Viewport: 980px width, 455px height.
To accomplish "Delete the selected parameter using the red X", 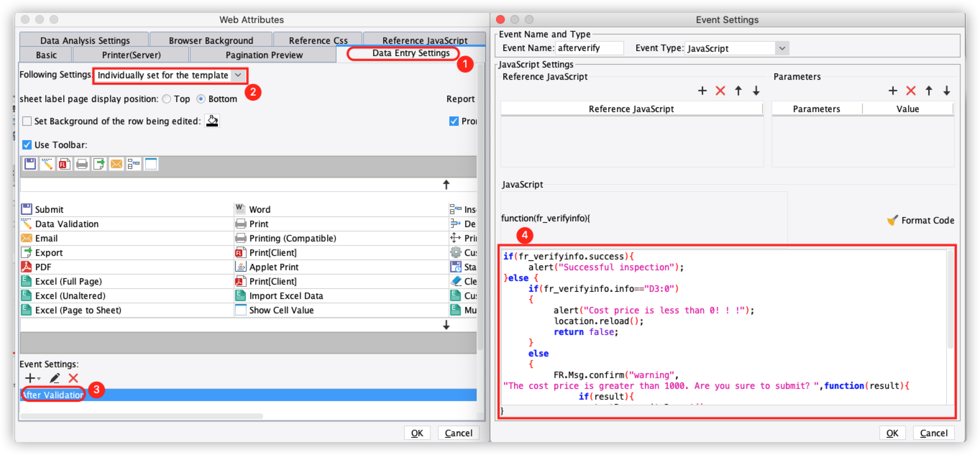I will point(911,91).
